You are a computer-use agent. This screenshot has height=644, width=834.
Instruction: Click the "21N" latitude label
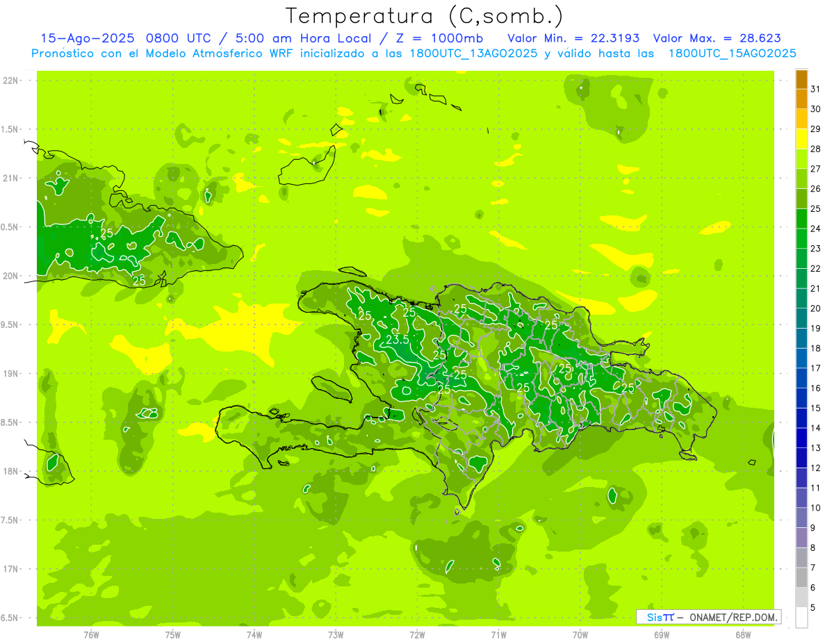point(10,179)
